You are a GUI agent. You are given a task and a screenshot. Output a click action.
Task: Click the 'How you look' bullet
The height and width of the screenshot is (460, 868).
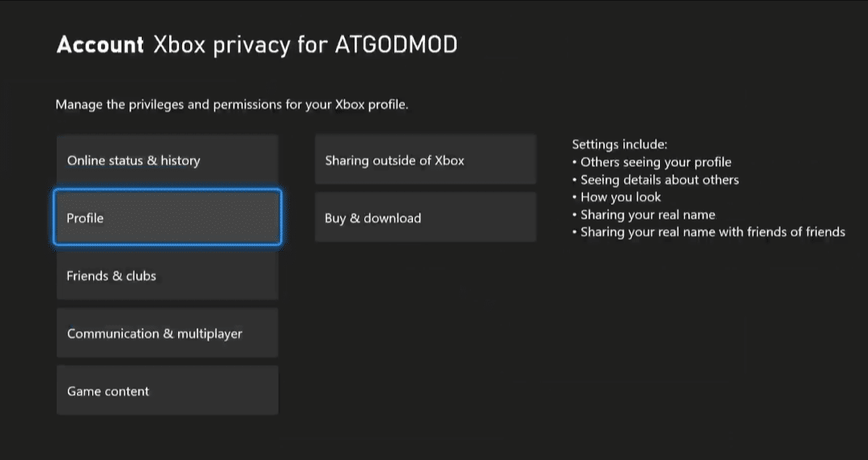coord(617,197)
